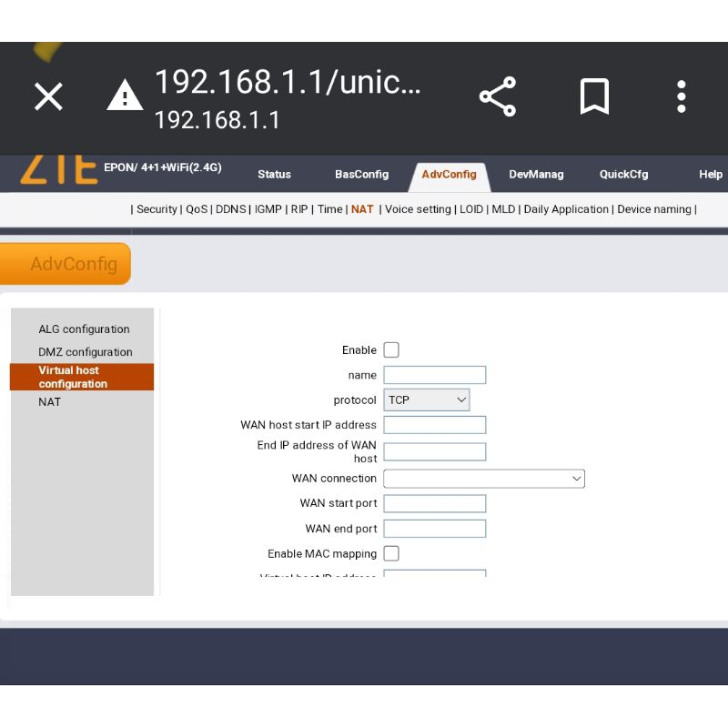Screen dimensions: 728x728
Task: Close the browser tab with X icon
Action: (48, 96)
